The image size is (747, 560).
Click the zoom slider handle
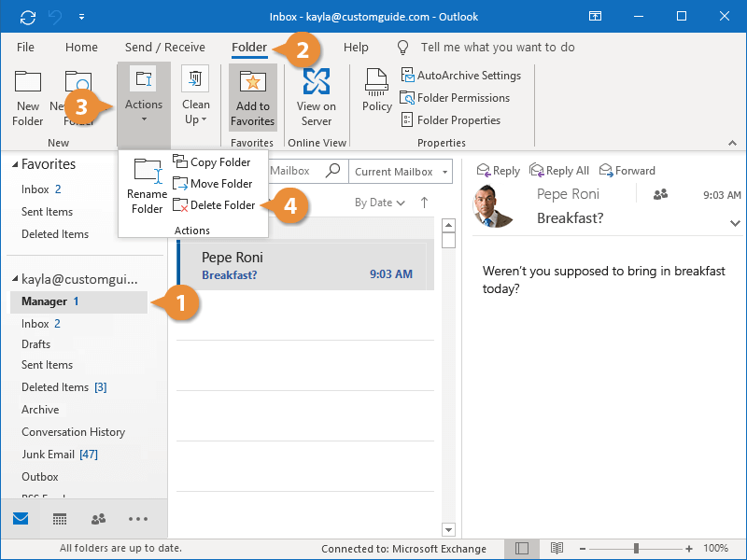click(x=636, y=549)
